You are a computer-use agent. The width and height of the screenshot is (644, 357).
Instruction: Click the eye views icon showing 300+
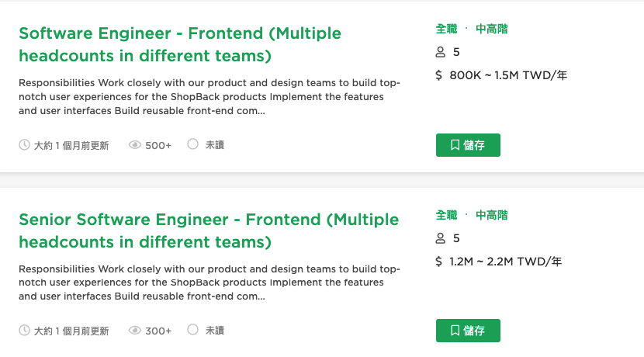135,331
